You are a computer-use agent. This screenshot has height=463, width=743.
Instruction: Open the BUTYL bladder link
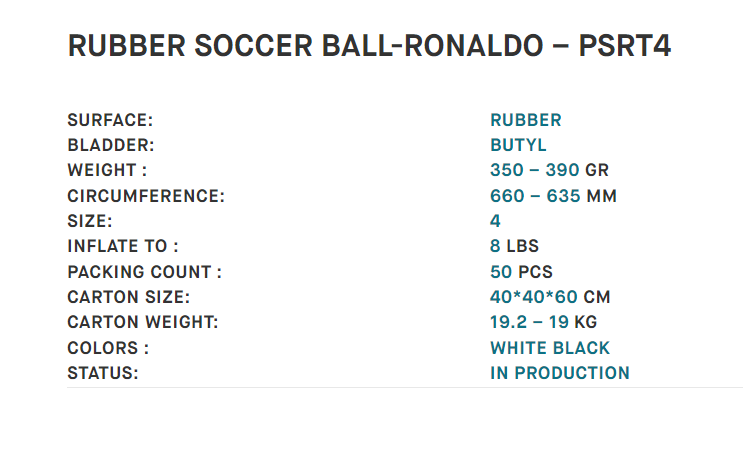tap(518, 145)
